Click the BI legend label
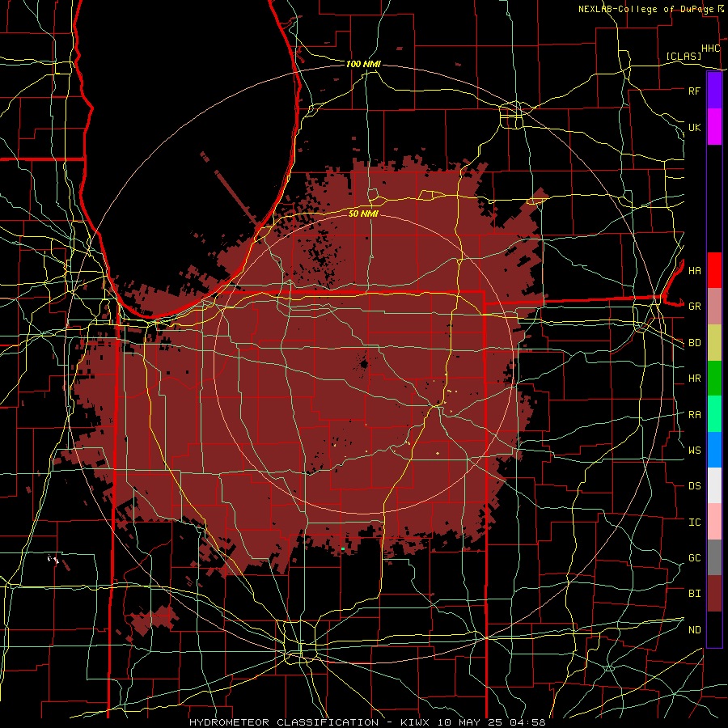728x728 pixels. pos(694,594)
